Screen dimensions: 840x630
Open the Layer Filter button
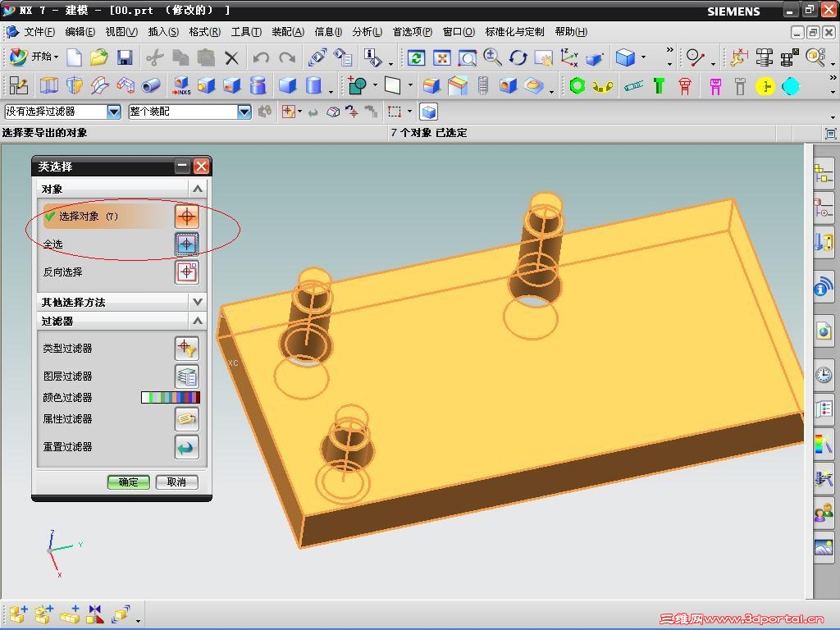(186, 376)
